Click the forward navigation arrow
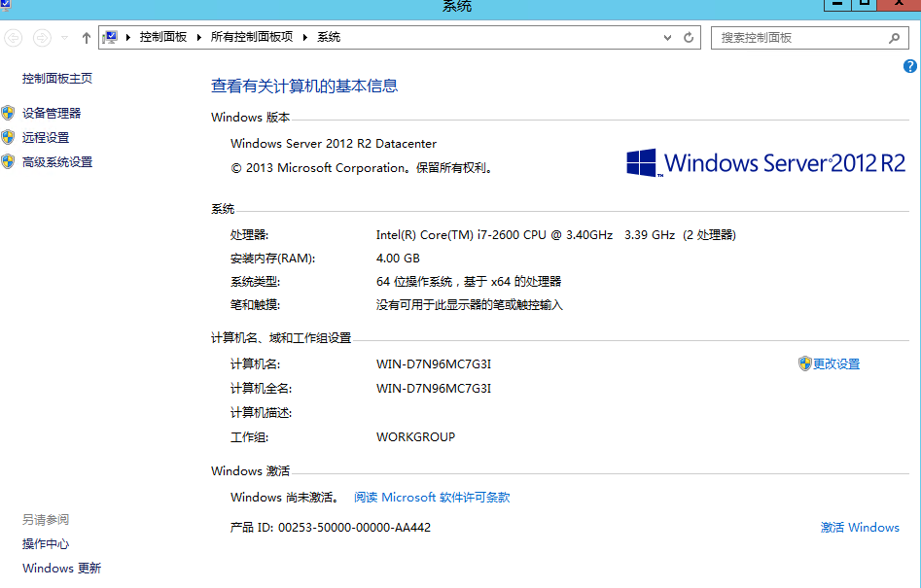Screen dimensions: 921x588 point(42,38)
